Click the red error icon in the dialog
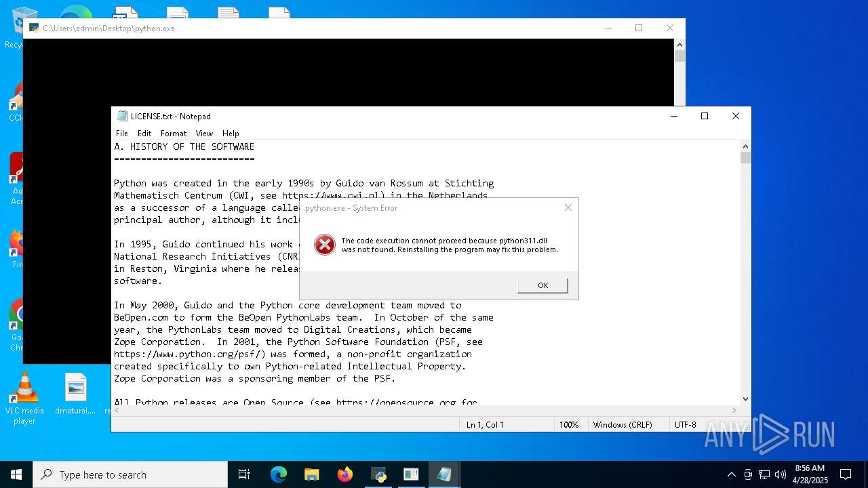Screen dimensions: 868x488 [325, 245]
